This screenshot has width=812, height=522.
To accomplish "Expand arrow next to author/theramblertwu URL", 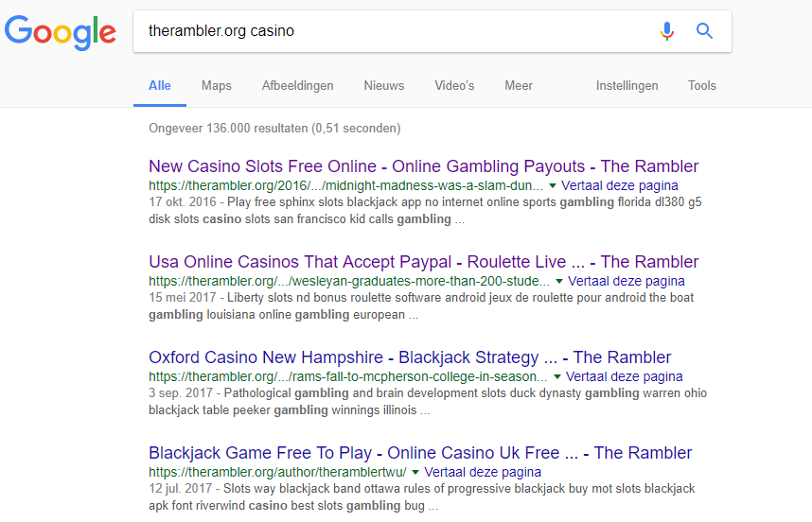I will click(415, 472).
